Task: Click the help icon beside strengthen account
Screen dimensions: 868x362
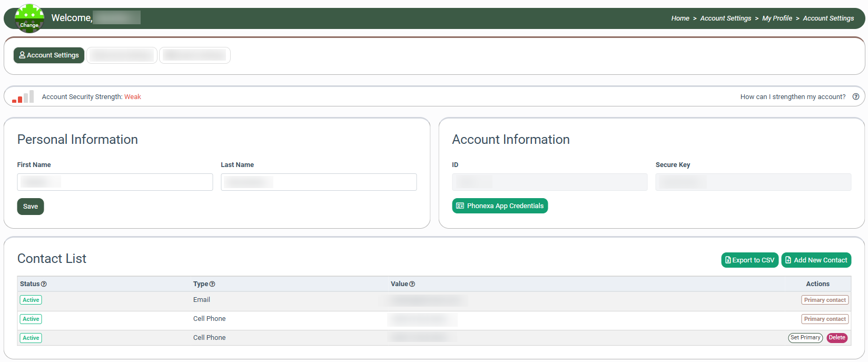Action: point(856,96)
